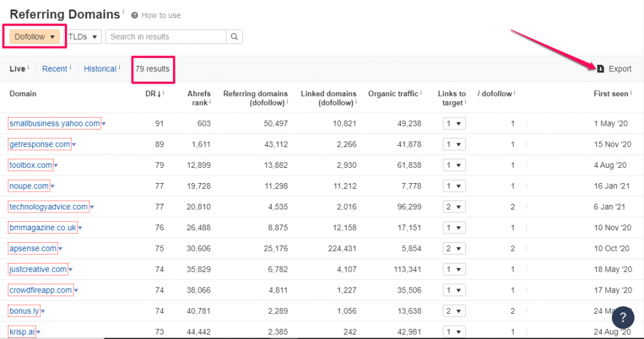Viewport: 644px width, 339px height.
Task: Expand the arrow next to smallbusiness.yahoo.com
Action: pyautogui.click(x=104, y=125)
